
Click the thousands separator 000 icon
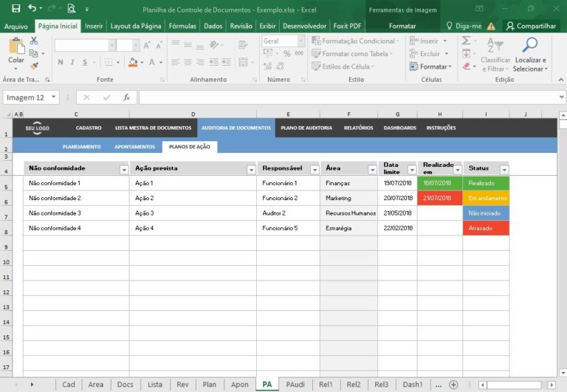(x=299, y=53)
